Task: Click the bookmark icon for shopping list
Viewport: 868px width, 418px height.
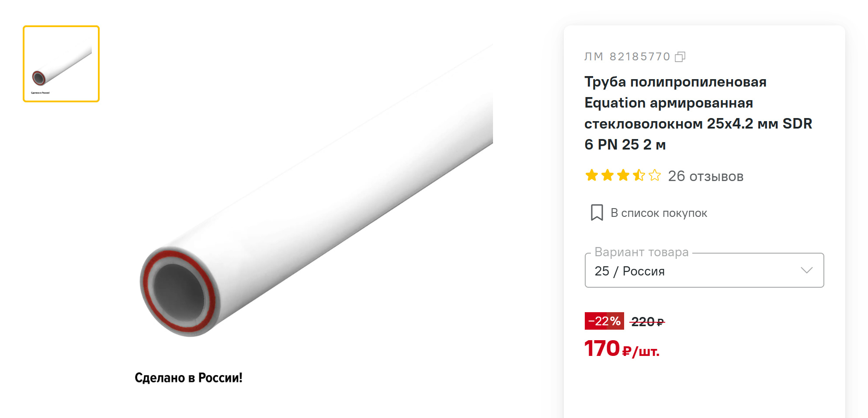Action: click(597, 212)
